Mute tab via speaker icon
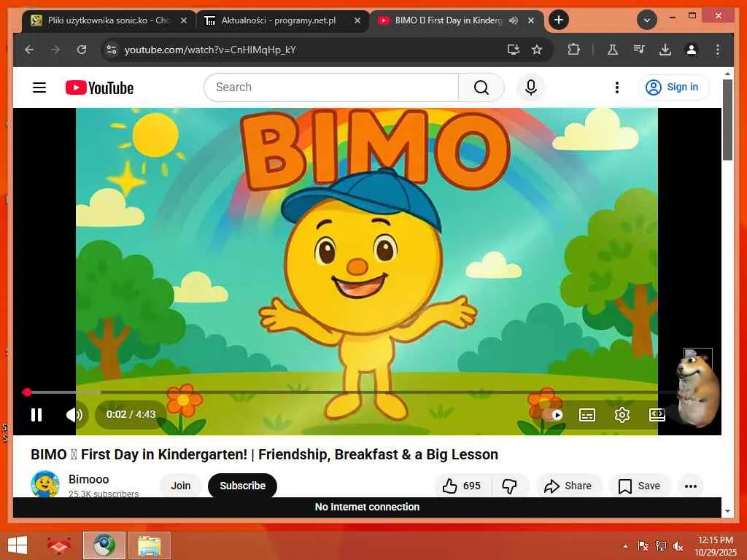This screenshot has height=560, width=747. [x=513, y=20]
